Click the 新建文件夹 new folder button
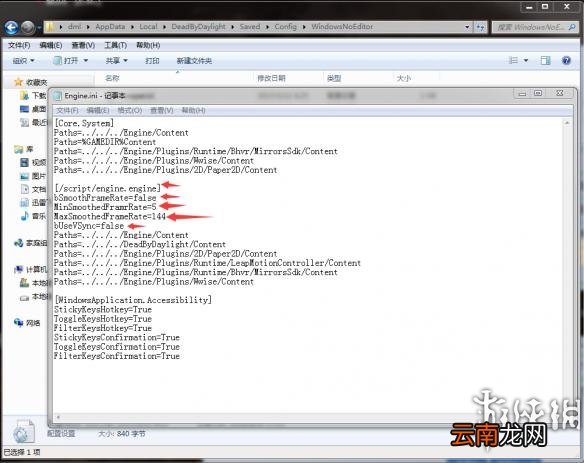This screenshot has height=463, width=584. [194, 61]
